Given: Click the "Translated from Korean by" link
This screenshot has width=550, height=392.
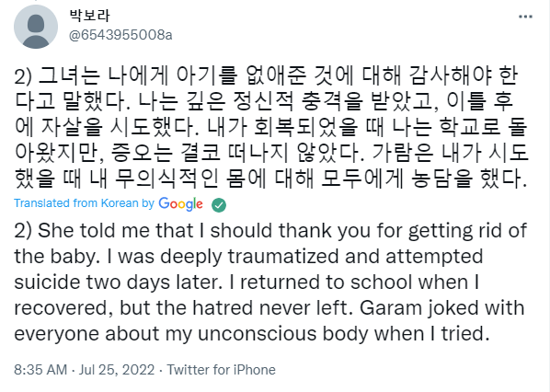Looking at the screenshot, I should pos(85,203).
